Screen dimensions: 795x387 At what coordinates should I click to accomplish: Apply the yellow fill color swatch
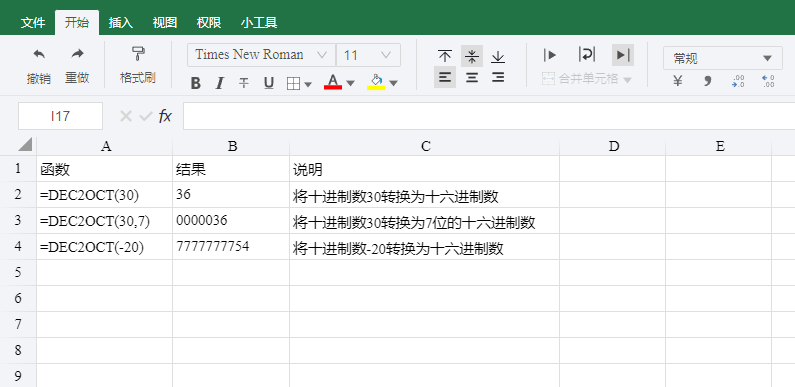point(376,82)
